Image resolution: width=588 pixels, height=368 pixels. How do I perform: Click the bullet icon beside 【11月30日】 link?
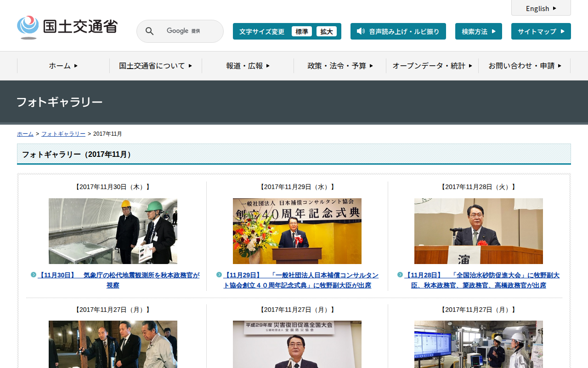34,275
